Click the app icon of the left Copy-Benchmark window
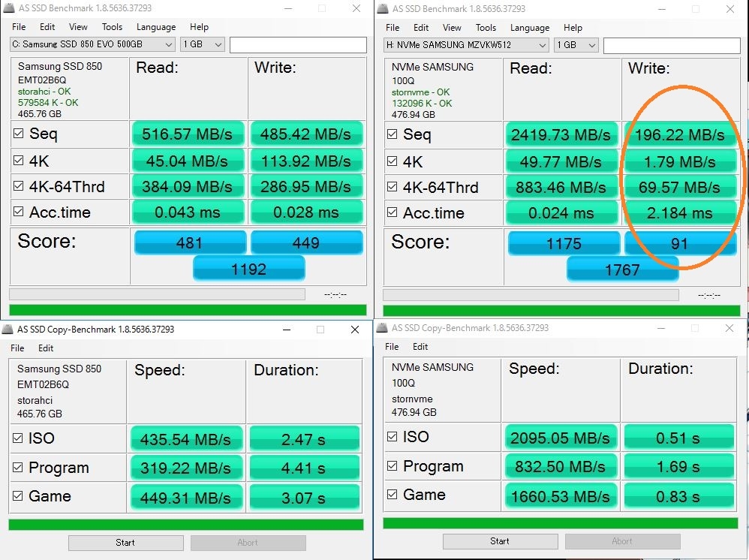Screen dimensions: 749x560 [x=8, y=330]
